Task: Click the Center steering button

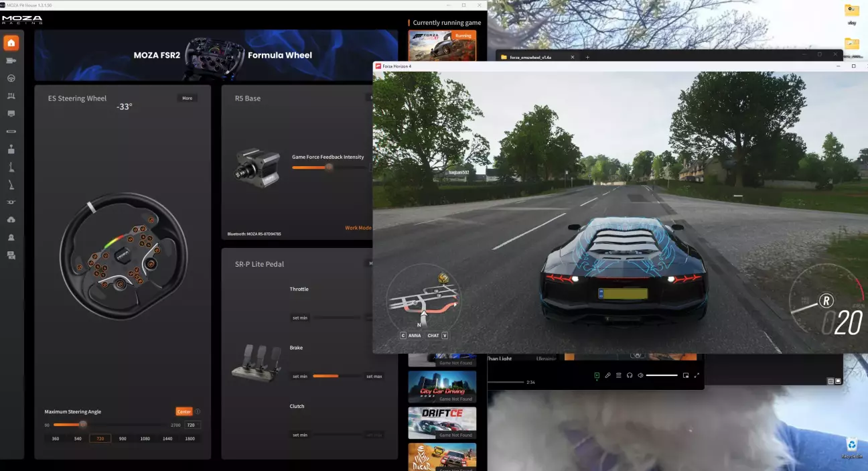Action: (x=184, y=411)
